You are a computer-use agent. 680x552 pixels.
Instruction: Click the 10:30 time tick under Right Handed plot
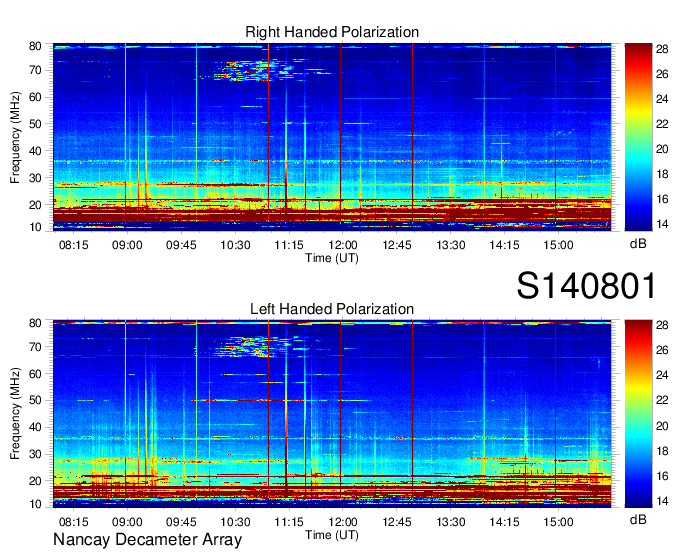pyautogui.click(x=235, y=245)
